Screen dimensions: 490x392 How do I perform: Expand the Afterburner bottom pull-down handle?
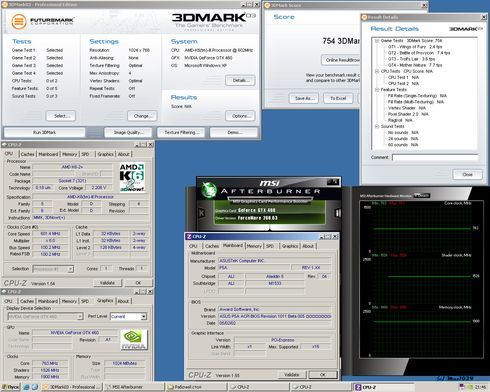pyautogui.click(x=270, y=228)
